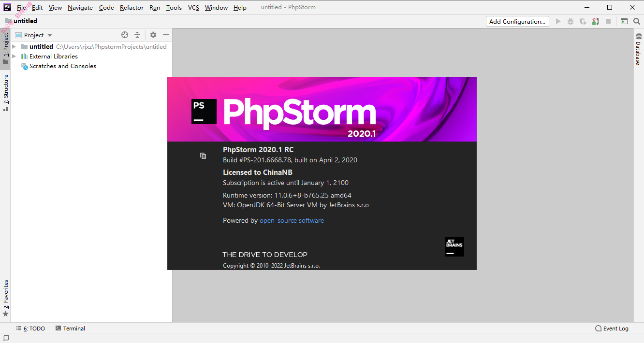The height and width of the screenshot is (343, 644).
Task: Click the VM: OpenJDK 64-Bit line
Action: coord(296,205)
